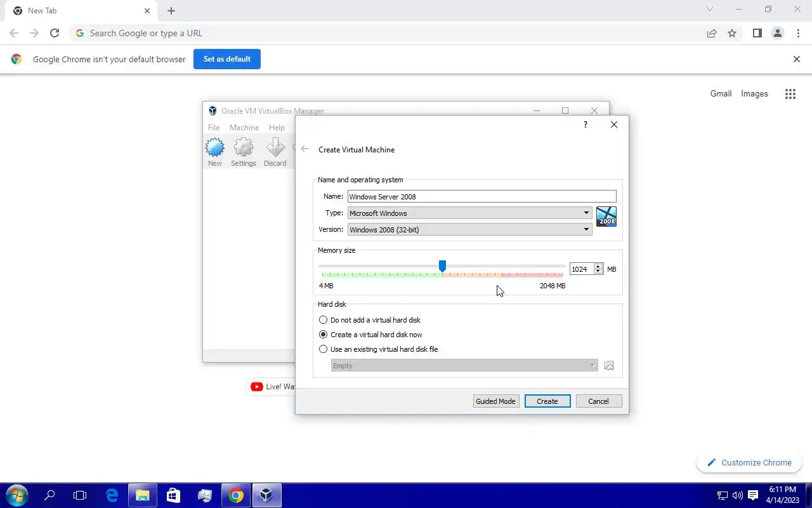812x508 pixels.
Task: Browse for existing hard disk file icon
Action: [x=609, y=366]
